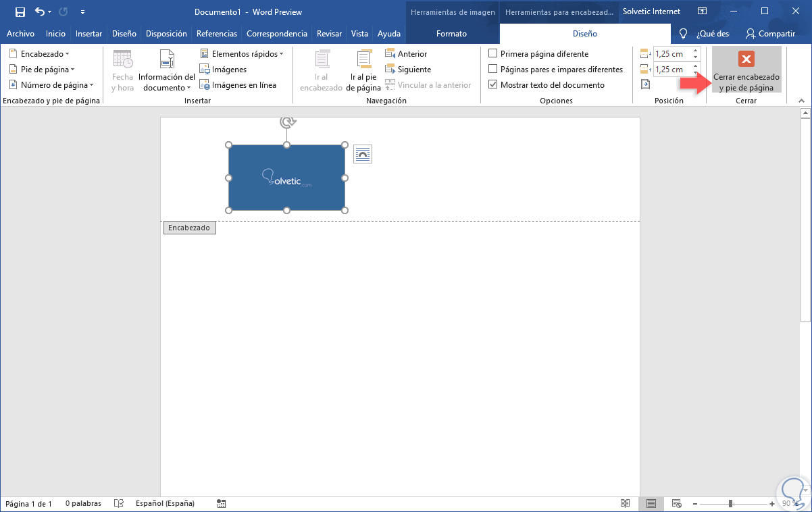This screenshot has height=512, width=812.
Task: Check Primera página diferente
Action: coord(493,53)
